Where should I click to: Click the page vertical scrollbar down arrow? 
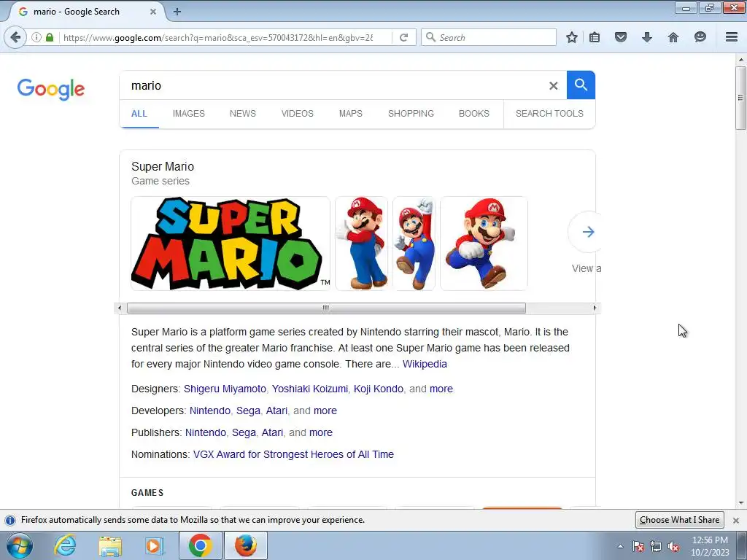pyautogui.click(x=740, y=503)
